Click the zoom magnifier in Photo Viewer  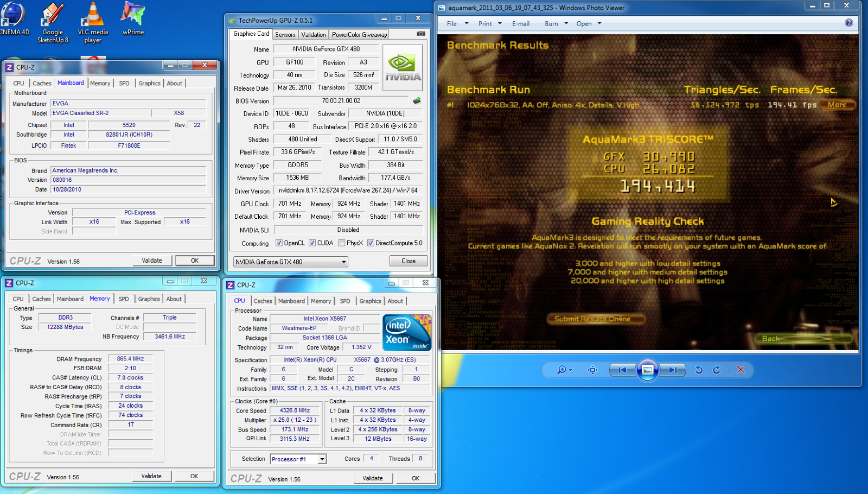(564, 370)
